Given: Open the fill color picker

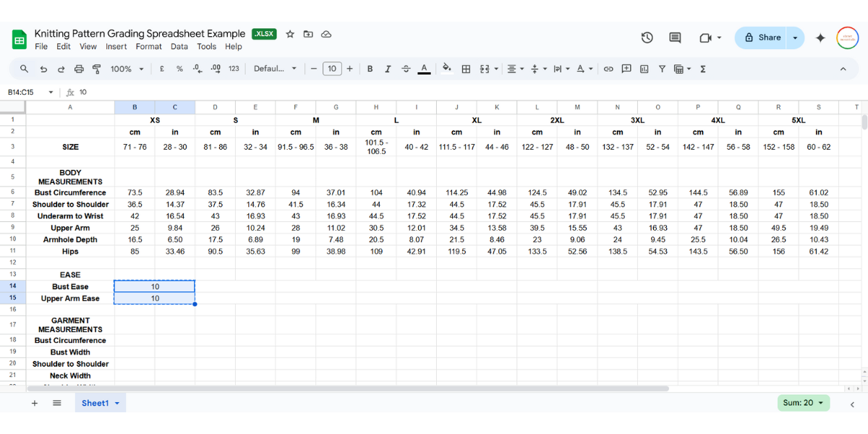Looking at the screenshot, I should coord(447,69).
